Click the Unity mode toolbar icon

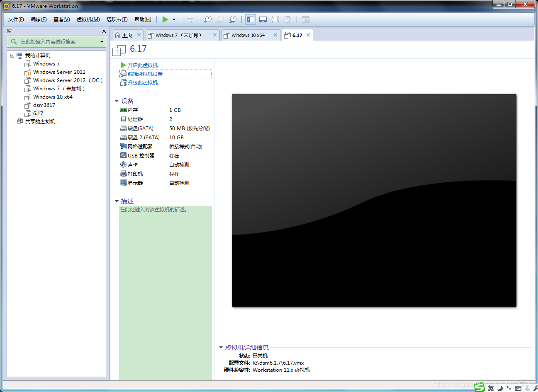[288, 19]
